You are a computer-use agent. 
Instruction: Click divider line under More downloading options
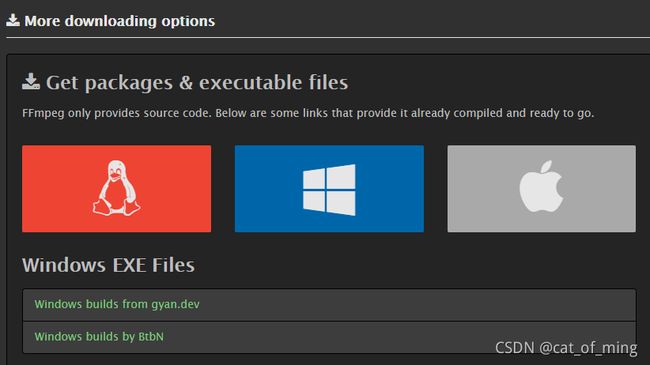tap(328, 37)
